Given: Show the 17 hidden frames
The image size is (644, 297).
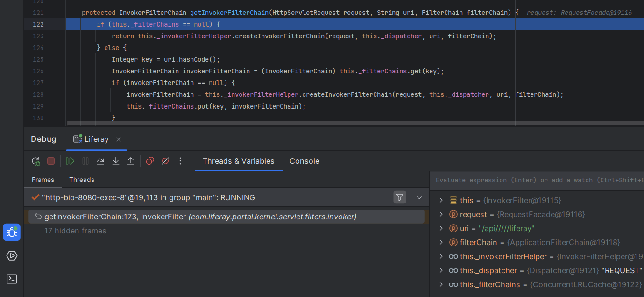Looking at the screenshot, I should coord(75,231).
